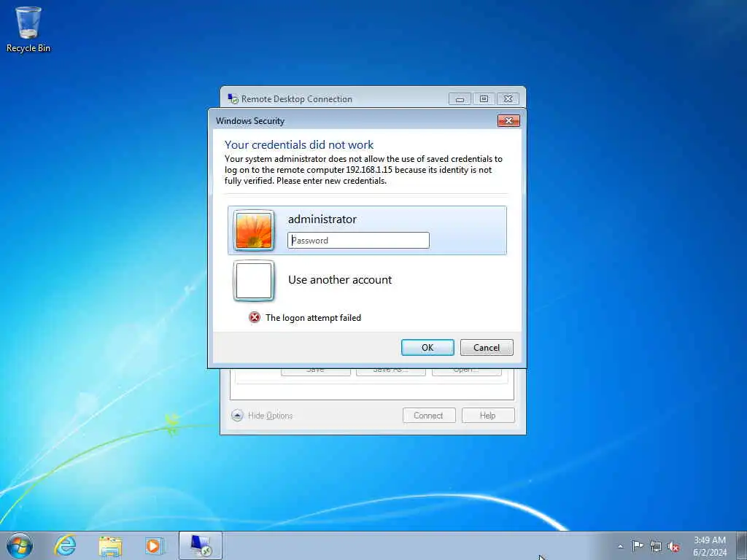Launch Internet Explorer from the taskbar

click(65, 545)
